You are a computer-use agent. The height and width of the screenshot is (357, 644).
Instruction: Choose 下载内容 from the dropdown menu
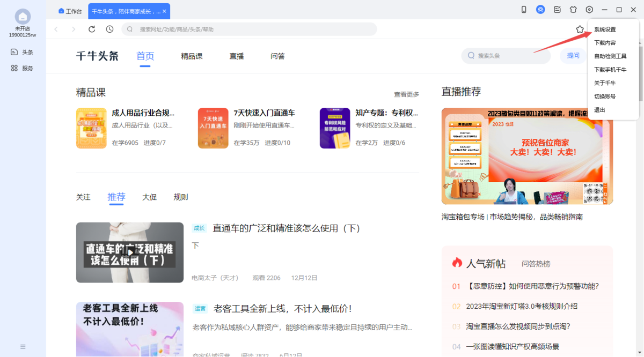tap(605, 43)
